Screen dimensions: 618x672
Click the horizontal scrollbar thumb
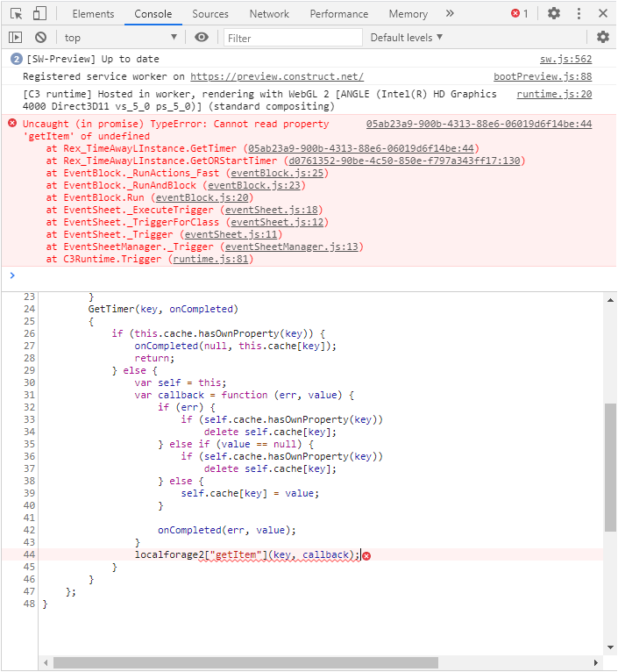(x=245, y=663)
